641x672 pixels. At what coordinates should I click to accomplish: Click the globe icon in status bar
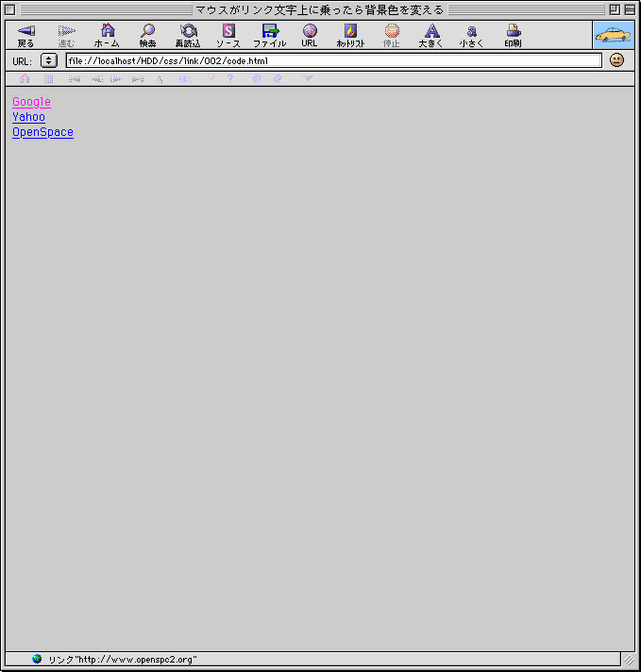point(37,659)
